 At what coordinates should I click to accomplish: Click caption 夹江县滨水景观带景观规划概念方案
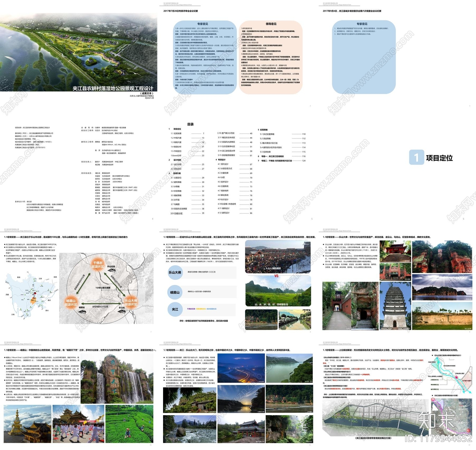coord(373,438)
